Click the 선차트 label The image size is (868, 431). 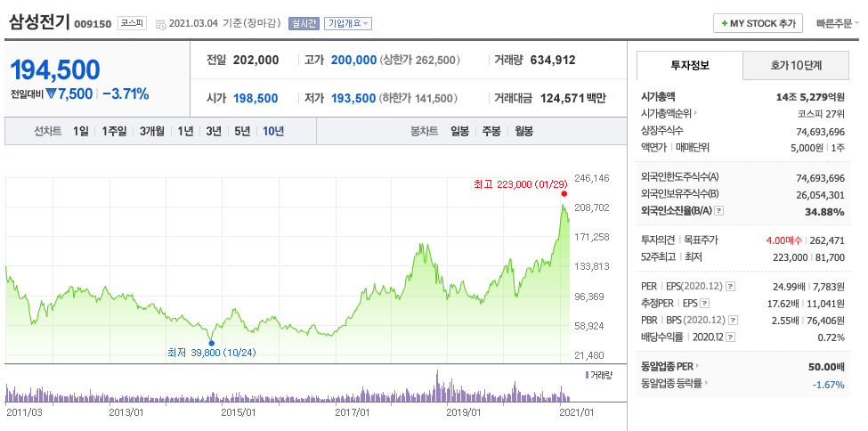click(x=47, y=131)
